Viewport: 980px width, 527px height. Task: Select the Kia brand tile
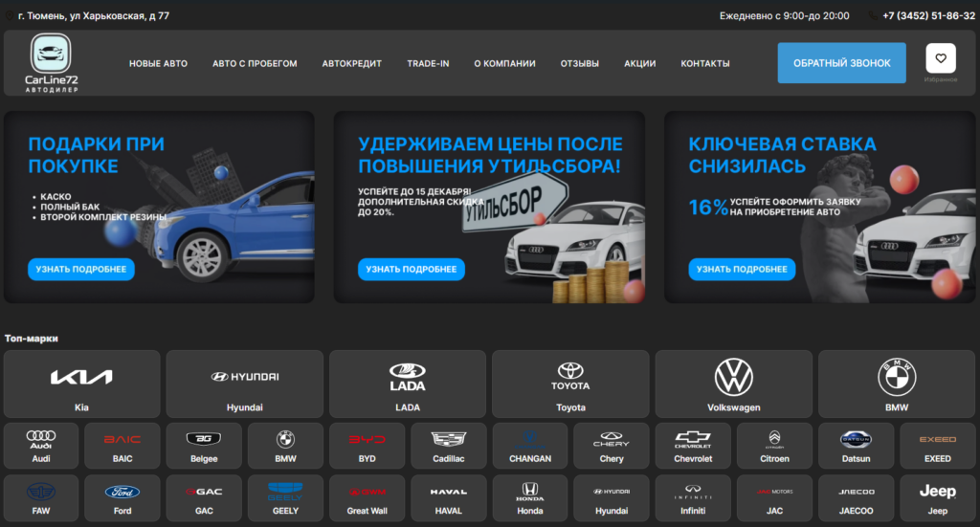82,384
